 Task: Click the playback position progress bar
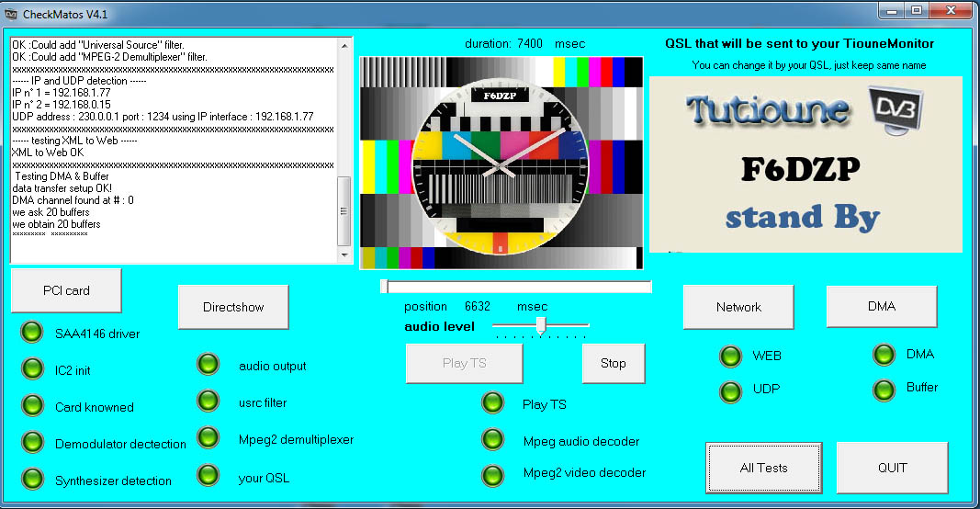[x=516, y=287]
